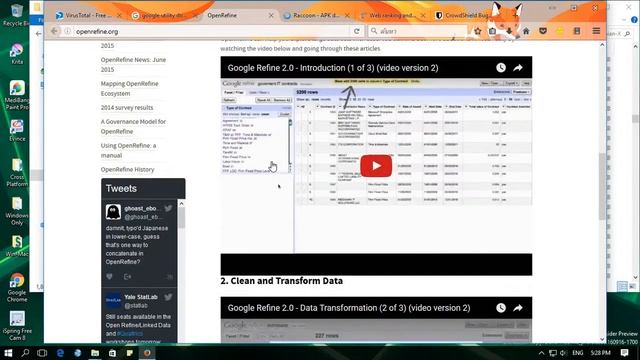
Task: Click share arrow on Introduction video
Action: click(518, 68)
